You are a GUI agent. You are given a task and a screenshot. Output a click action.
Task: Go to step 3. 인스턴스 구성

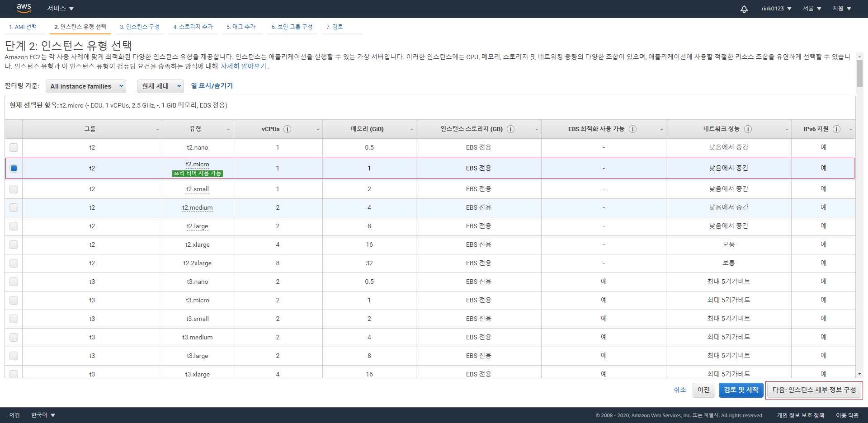140,27
